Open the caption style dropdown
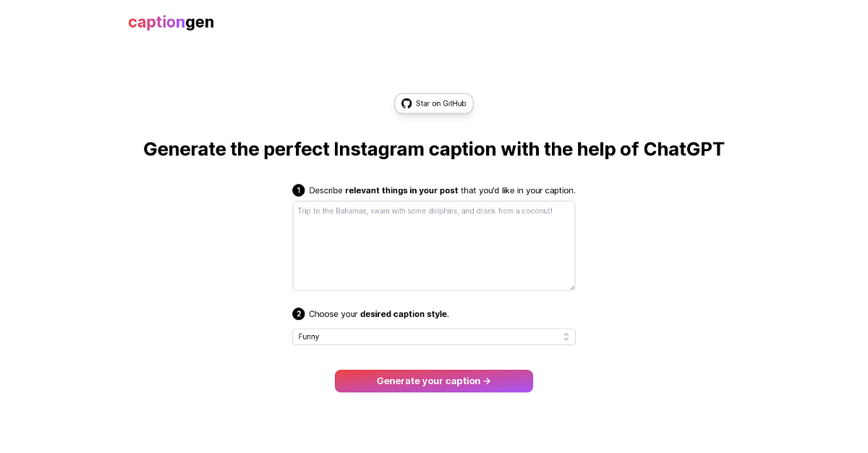868x453 pixels. point(434,336)
